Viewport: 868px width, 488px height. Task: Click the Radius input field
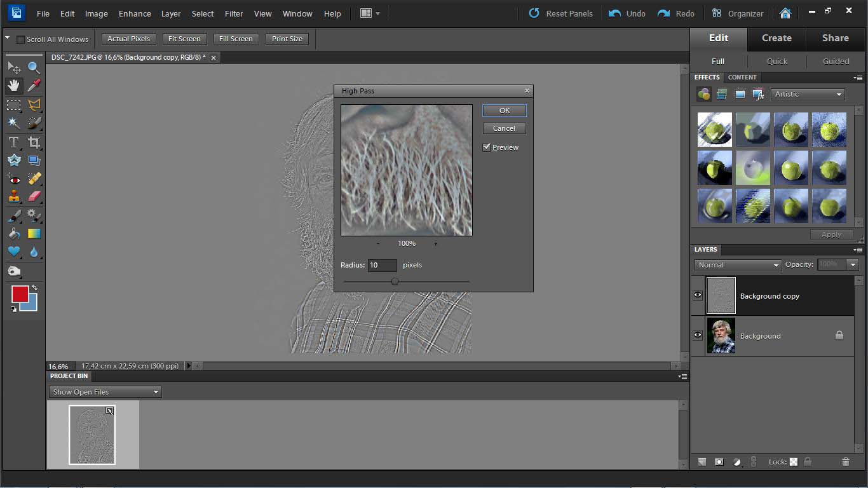pos(382,265)
